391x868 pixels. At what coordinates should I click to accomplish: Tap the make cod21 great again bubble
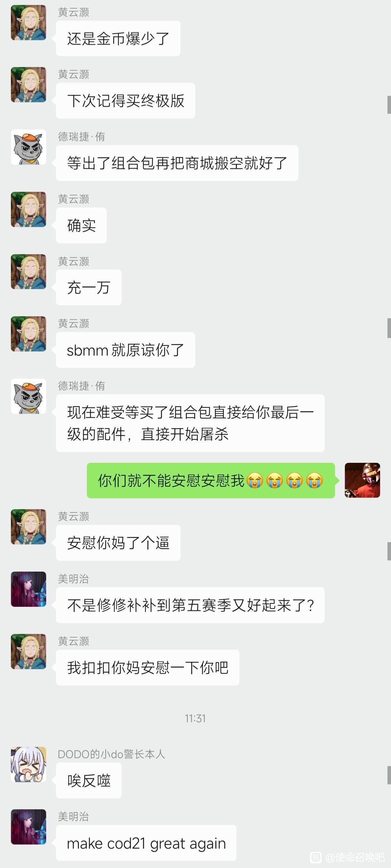(x=146, y=843)
